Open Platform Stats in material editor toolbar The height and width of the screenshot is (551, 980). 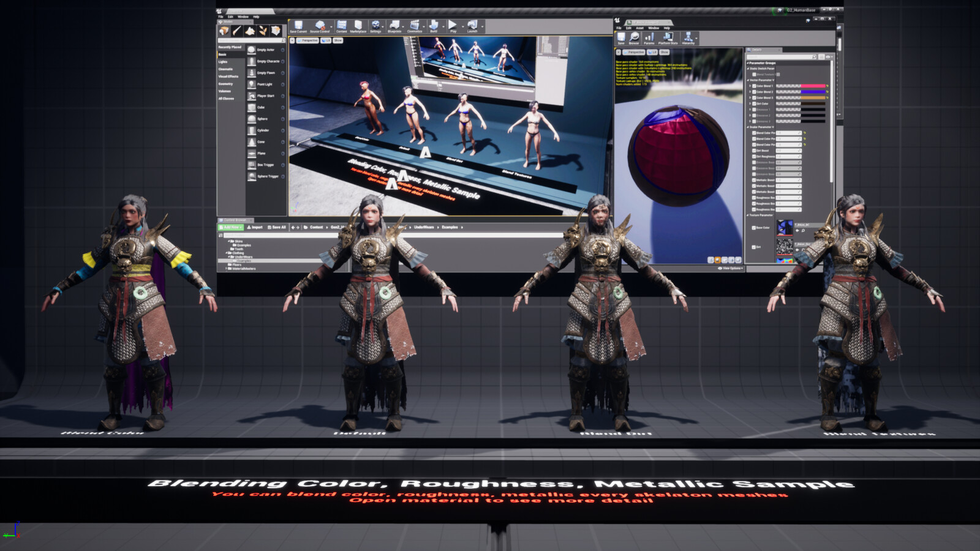point(668,39)
